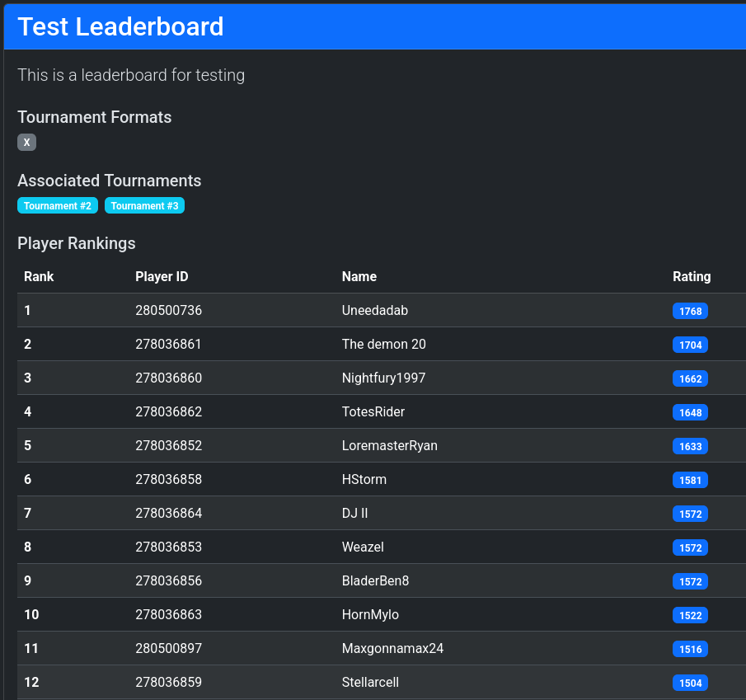Open the Tournament #3 badge
Image resolution: width=746 pixels, height=700 pixels.
(x=144, y=205)
